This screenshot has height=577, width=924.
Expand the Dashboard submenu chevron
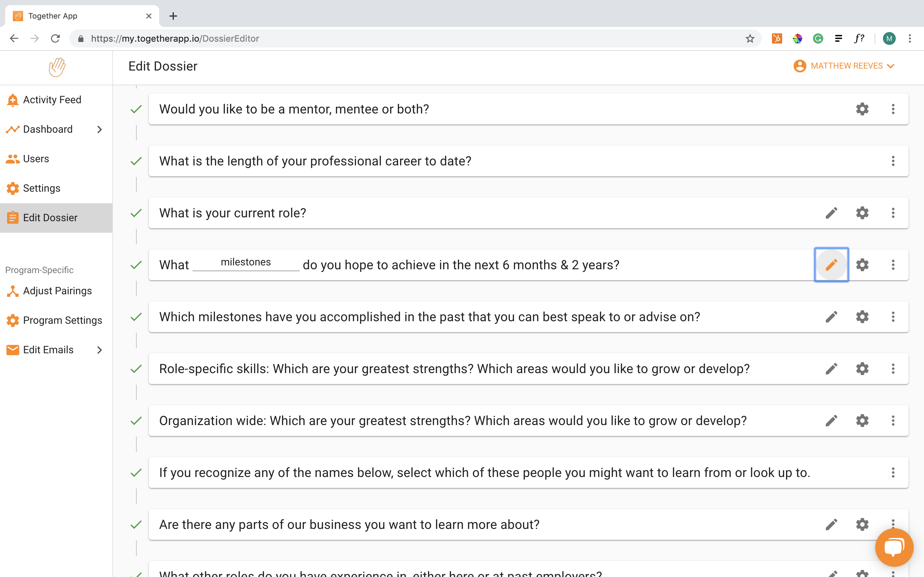[100, 130]
